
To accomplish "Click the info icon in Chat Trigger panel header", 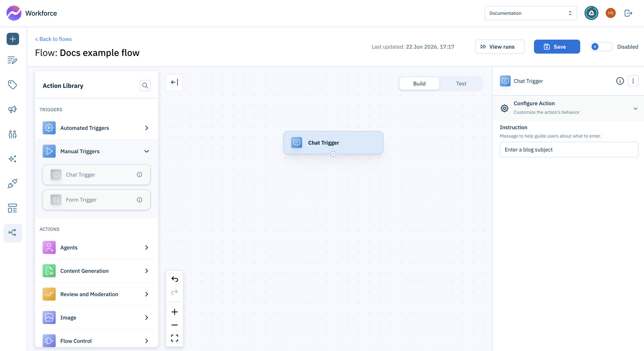I will point(620,81).
